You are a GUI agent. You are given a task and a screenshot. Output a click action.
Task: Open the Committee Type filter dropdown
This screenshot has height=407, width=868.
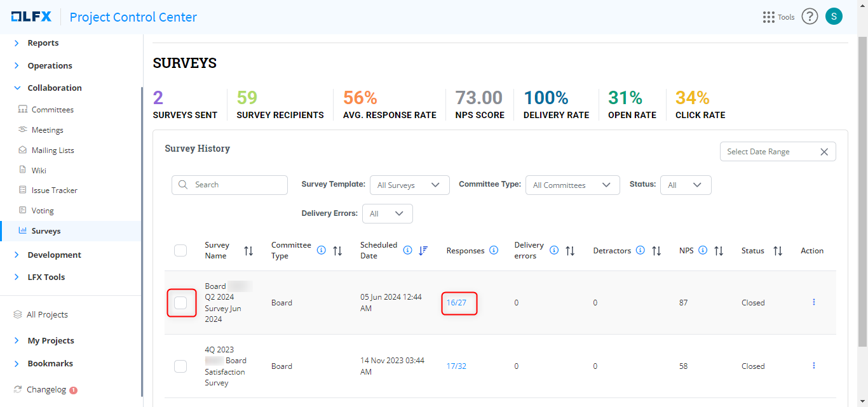coord(572,185)
